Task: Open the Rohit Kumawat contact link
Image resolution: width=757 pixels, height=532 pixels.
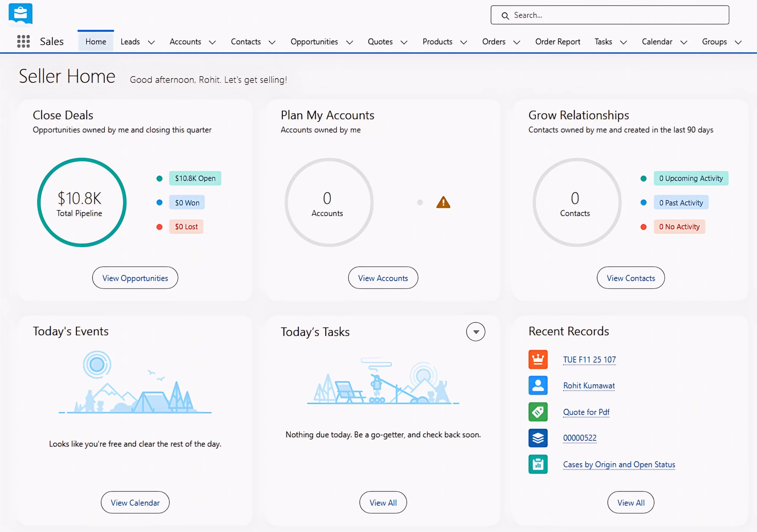Action: (x=589, y=386)
